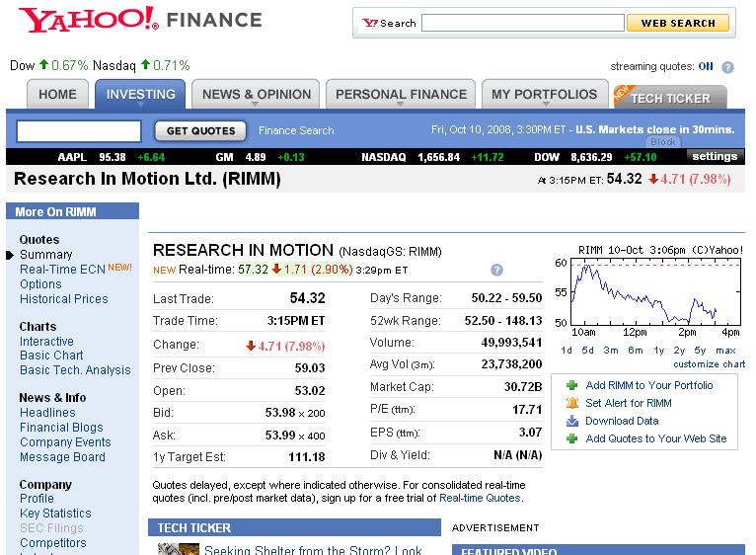
Task: Set chart range to 5y
Action: point(700,351)
